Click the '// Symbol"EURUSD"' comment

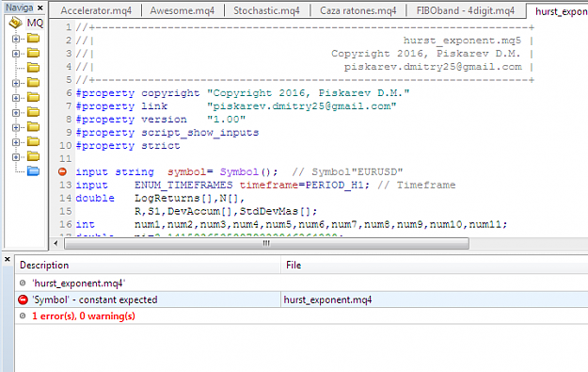[x=347, y=172]
